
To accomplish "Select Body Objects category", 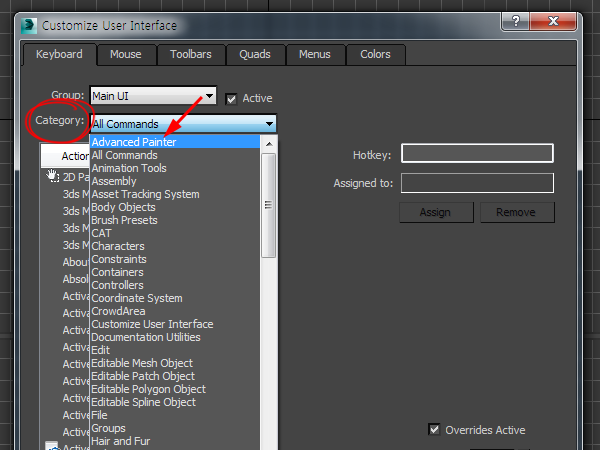I will [x=175, y=207].
